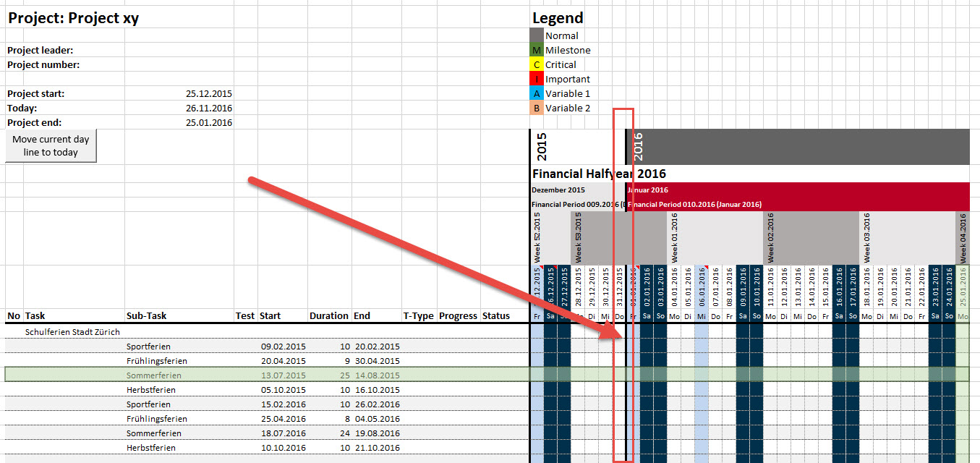Image resolution: width=980 pixels, height=463 pixels.
Task: Click the Project end value 25.01.2016
Action: 209,122
